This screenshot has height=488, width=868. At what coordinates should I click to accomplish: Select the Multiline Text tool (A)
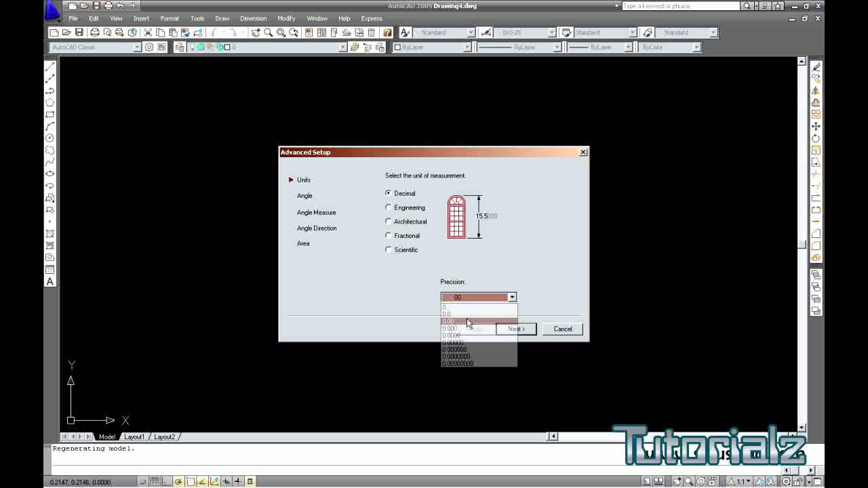pyautogui.click(x=50, y=282)
